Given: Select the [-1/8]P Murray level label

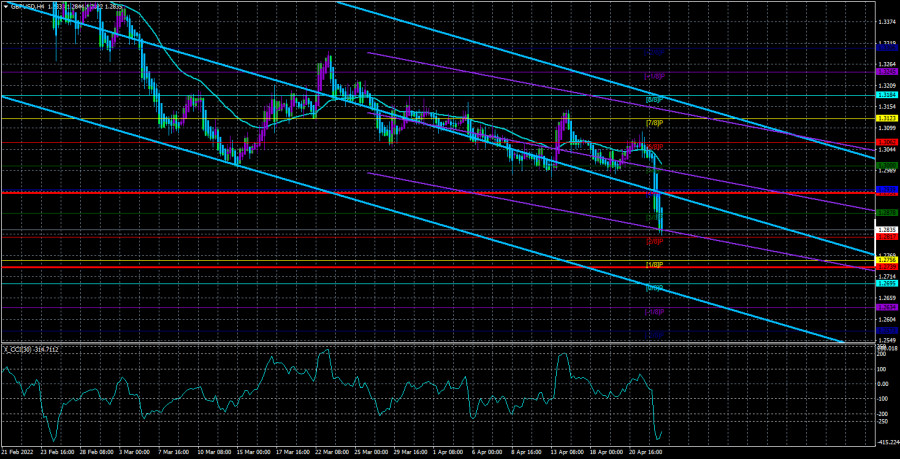Looking at the screenshot, I should pos(654,312).
